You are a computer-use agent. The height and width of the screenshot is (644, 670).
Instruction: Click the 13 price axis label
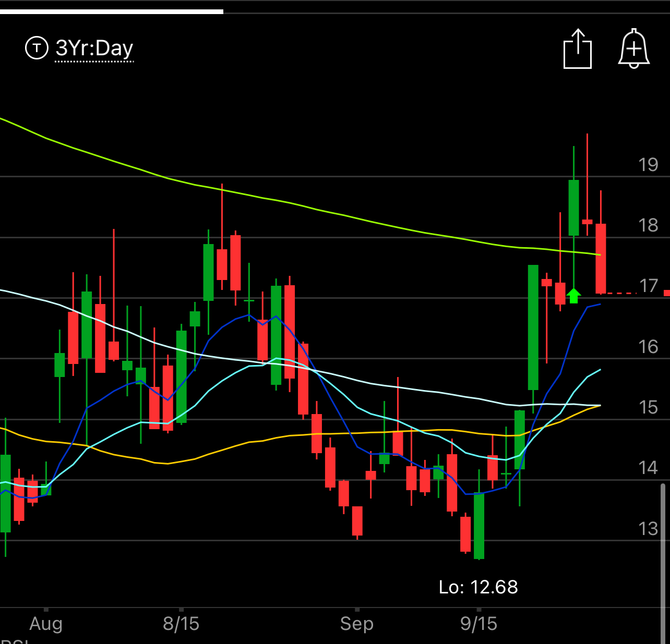[648, 529]
